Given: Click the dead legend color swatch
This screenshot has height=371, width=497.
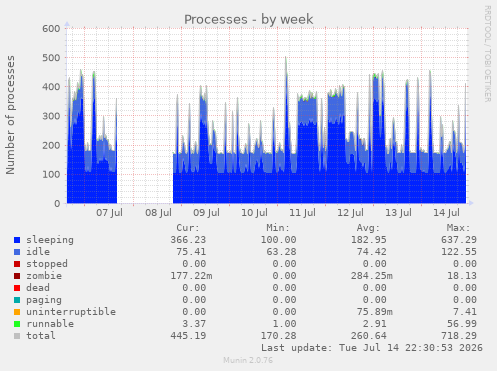Looking at the screenshot, I should click(x=17, y=288).
